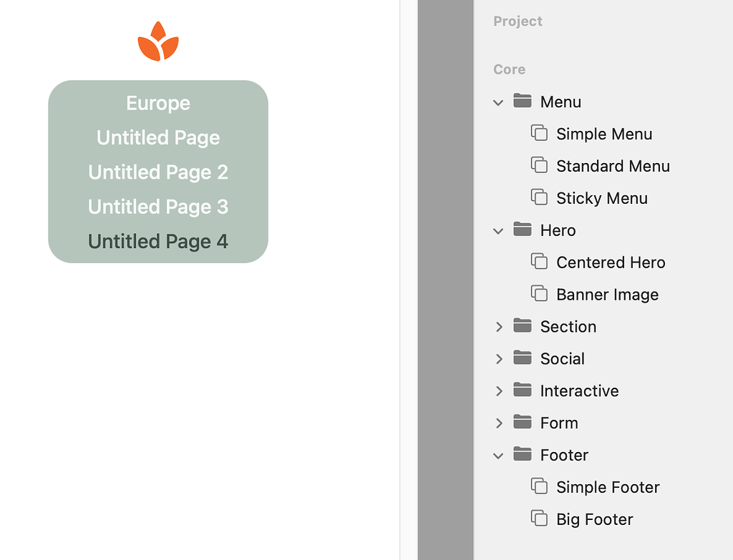Click the Project heading
The width and height of the screenshot is (733, 560).
[518, 21]
